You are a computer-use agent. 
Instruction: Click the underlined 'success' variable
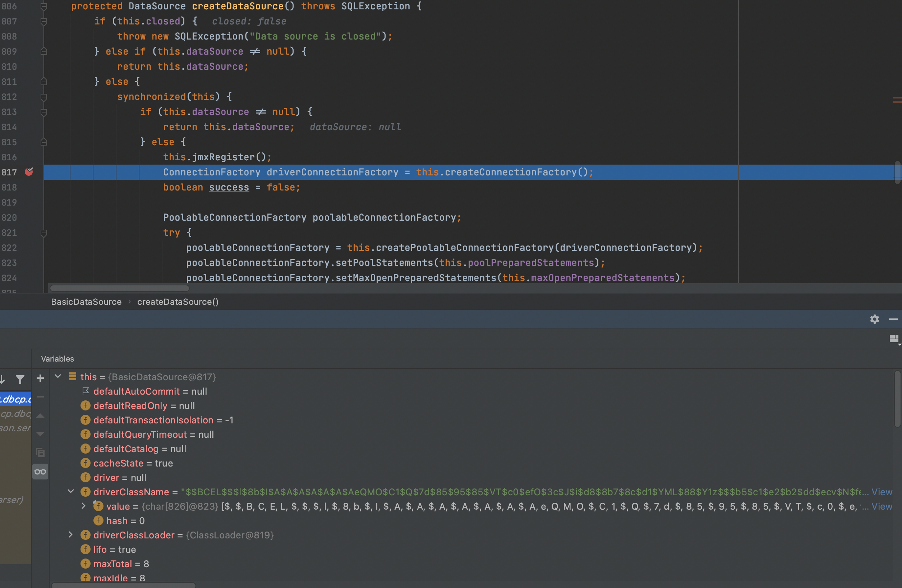[x=229, y=187]
